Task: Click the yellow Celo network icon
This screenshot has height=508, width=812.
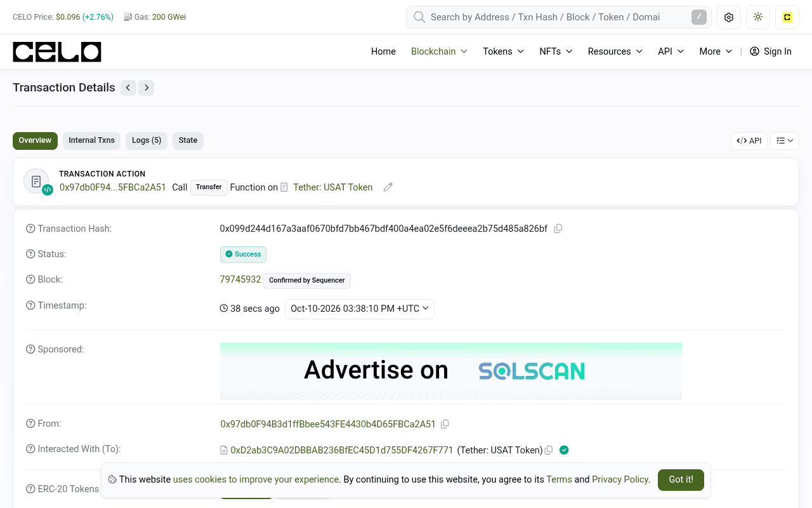Action: pos(787,17)
